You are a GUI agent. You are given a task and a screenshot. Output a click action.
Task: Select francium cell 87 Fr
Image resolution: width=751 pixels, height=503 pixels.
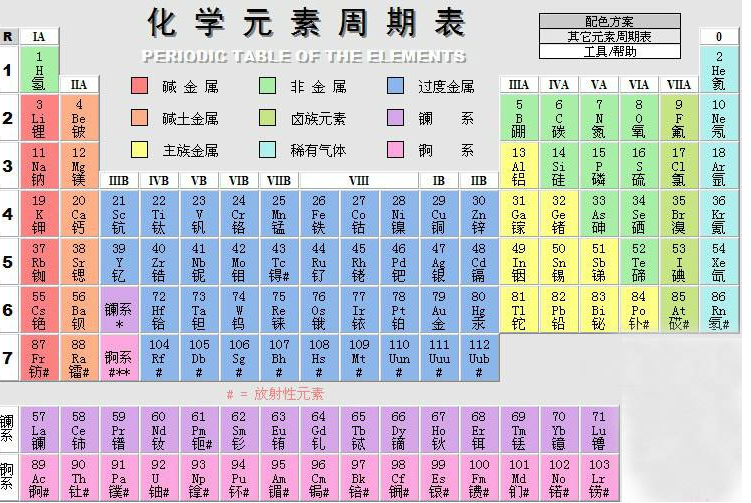[39, 357]
